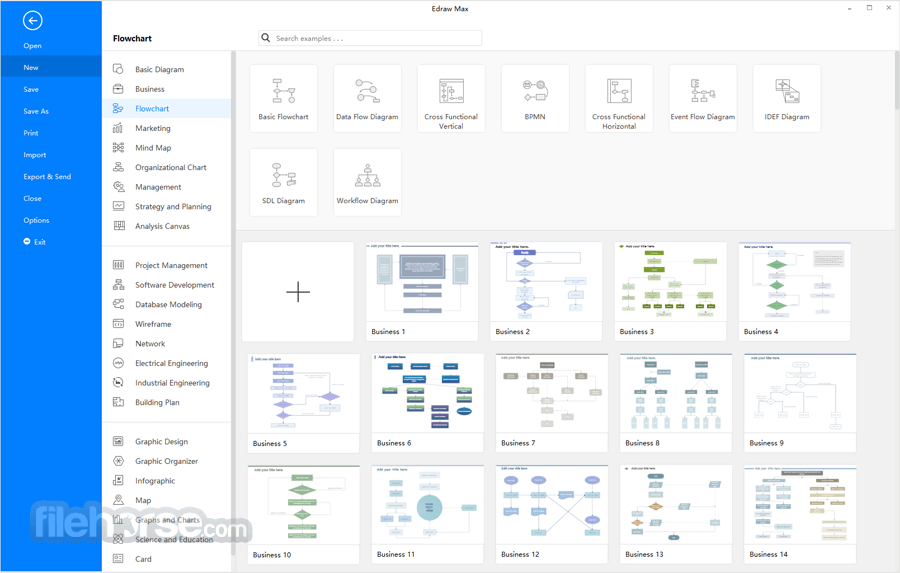Image resolution: width=900 pixels, height=573 pixels.
Task: Choose the BPMN diagram type icon
Action: 535,91
